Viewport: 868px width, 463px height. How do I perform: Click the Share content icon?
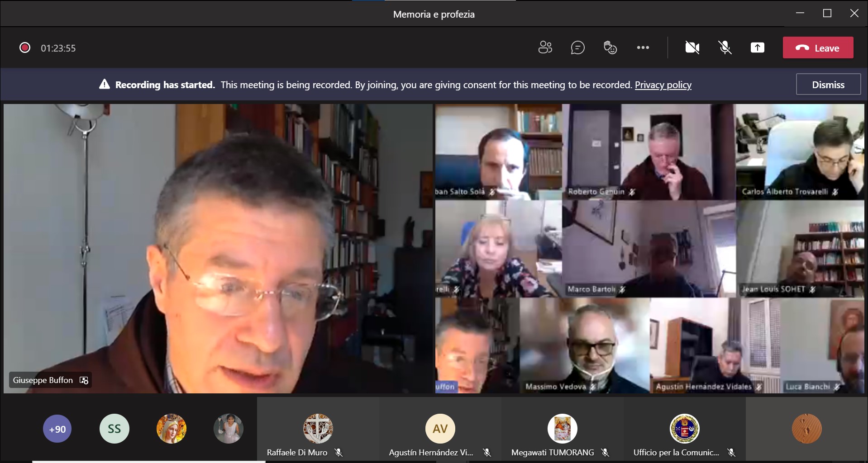(x=757, y=47)
